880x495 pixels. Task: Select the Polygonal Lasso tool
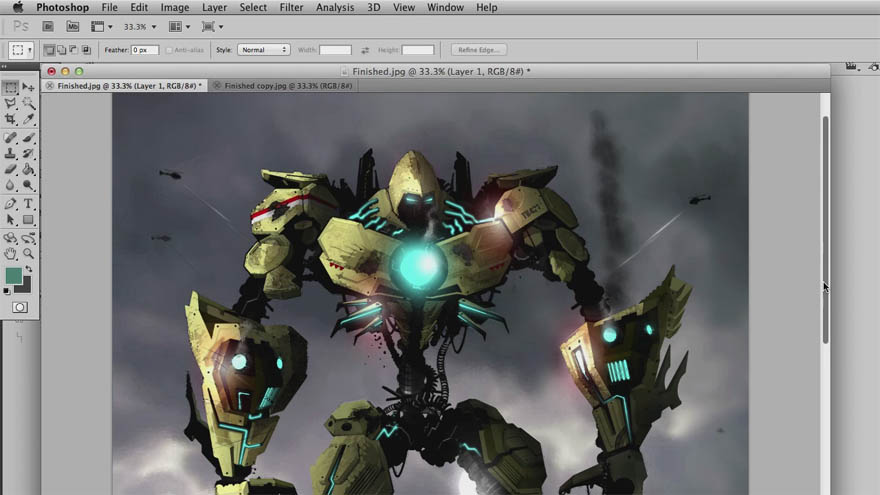click(x=11, y=103)
